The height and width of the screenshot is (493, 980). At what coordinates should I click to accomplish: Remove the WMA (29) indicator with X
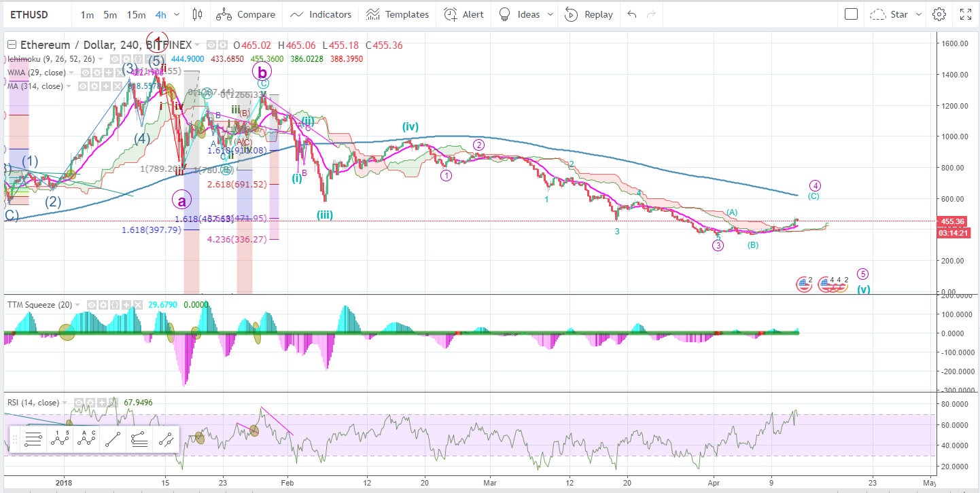[x=118, y=72]
